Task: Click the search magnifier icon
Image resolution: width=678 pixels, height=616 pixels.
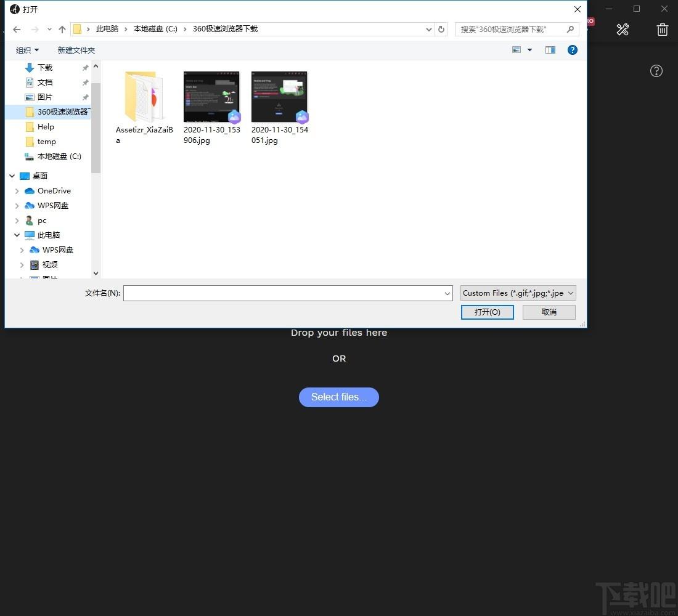Action: point(570,30)
